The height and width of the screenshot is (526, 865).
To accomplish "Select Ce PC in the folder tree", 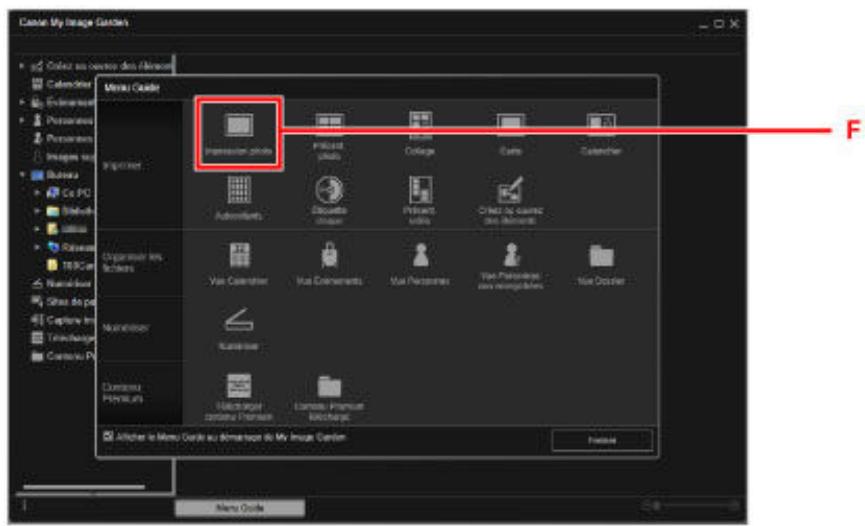I will 69,193.
